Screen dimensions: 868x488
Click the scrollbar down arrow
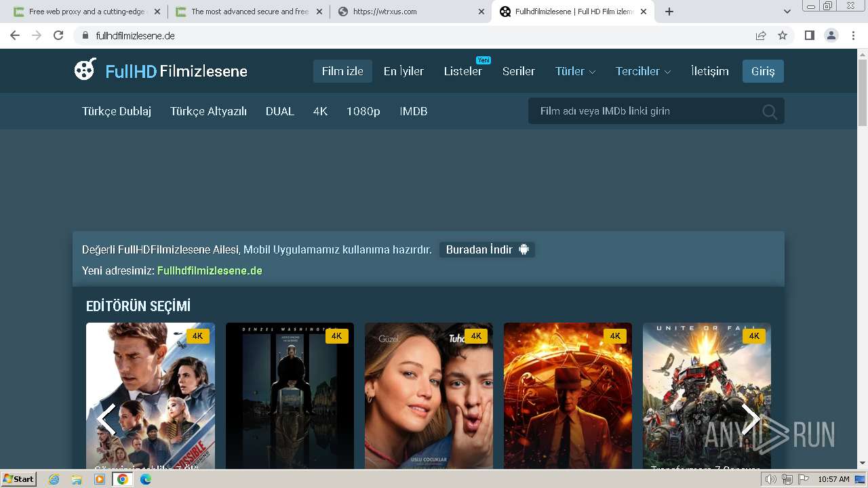point(863,464)
